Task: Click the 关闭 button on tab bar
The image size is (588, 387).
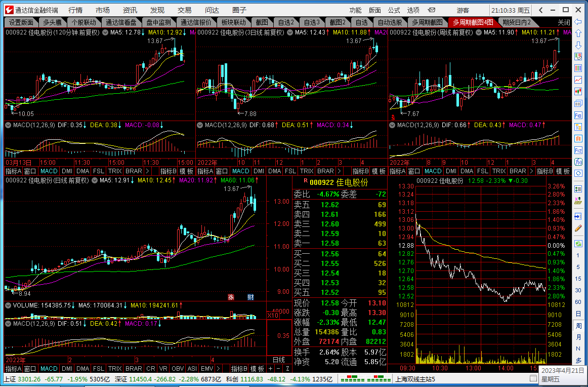Action: (564, 22)
